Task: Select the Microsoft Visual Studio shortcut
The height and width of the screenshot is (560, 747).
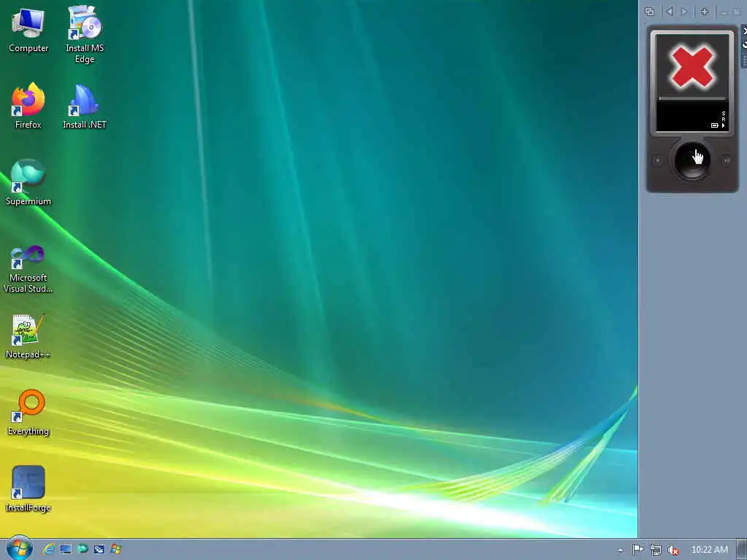Action: pyautogui.click(x=28, y=268)
